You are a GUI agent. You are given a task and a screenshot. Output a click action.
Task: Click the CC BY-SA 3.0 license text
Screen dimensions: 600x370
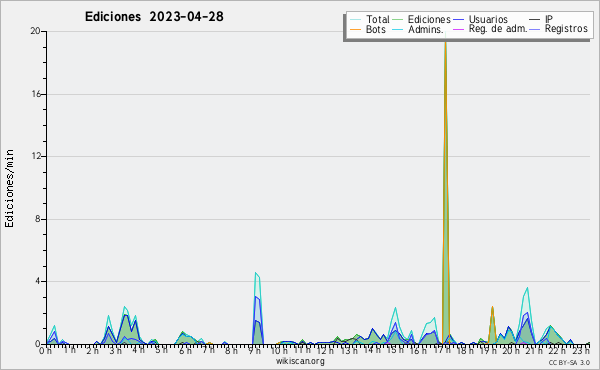[569, 362]
